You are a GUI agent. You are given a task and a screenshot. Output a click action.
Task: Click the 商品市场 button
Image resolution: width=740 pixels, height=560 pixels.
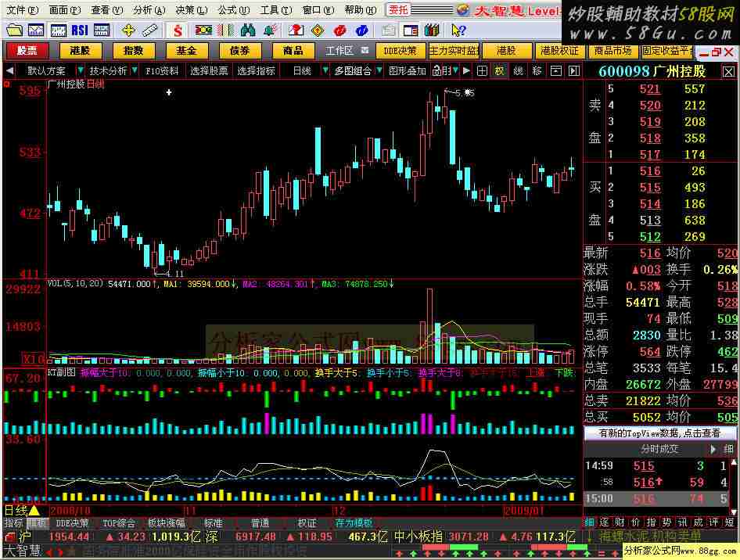(x=612, y=51)
